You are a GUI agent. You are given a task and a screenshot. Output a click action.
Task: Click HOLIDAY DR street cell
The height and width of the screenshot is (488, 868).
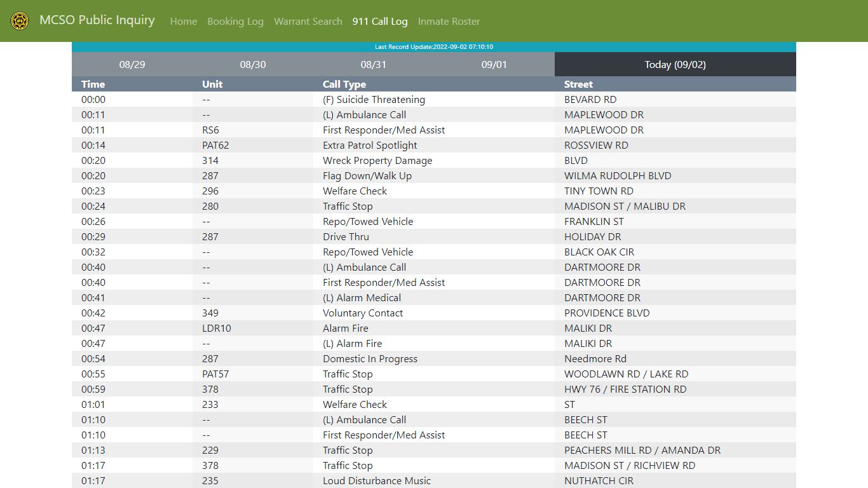[x=675, y=236]
